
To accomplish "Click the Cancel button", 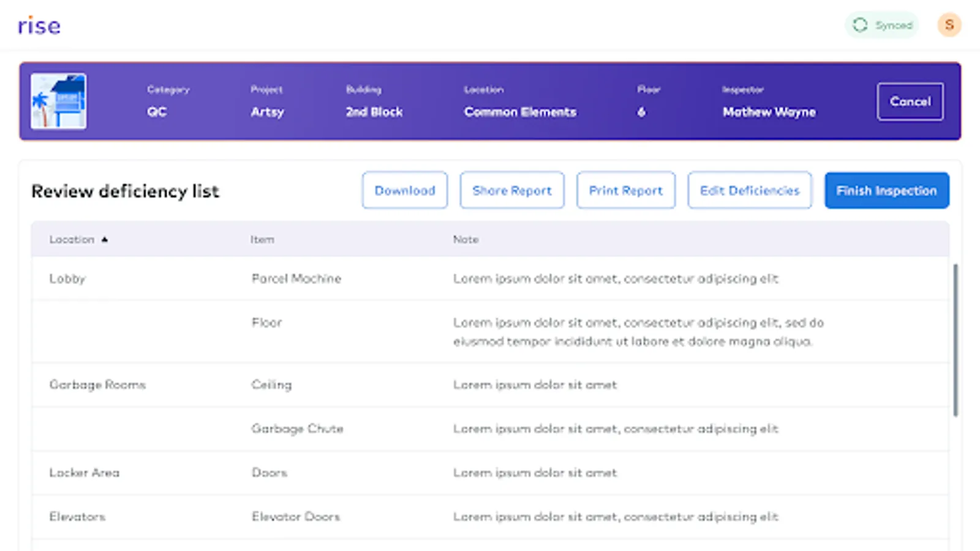I will (x=910, y=102).
